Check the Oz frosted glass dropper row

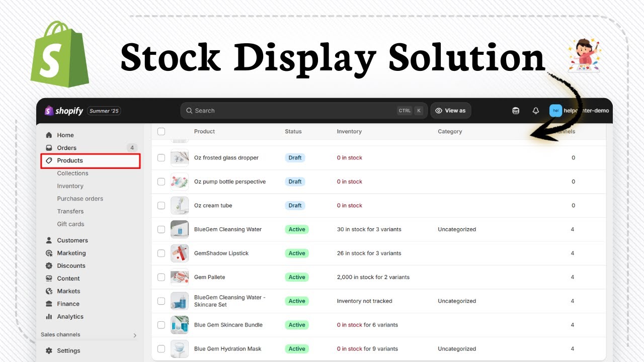161,158
